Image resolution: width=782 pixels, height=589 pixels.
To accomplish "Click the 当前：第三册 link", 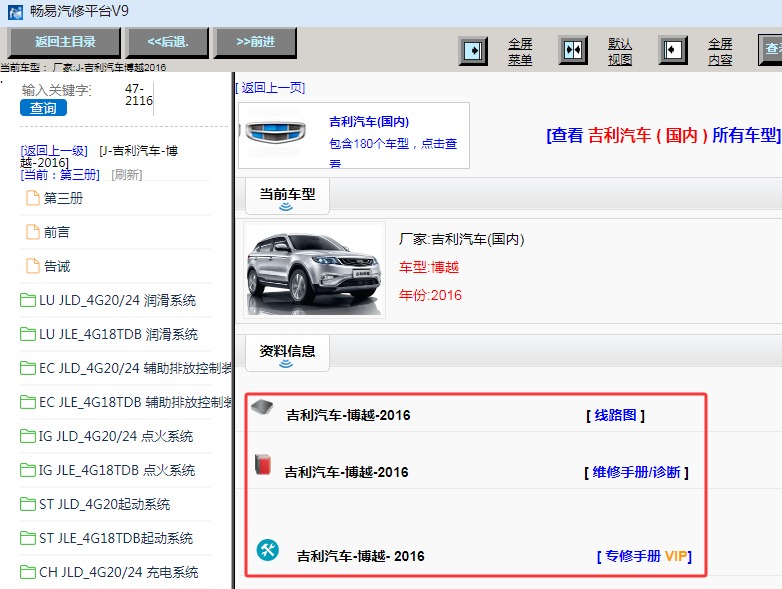I will click(x=60, y=175).
